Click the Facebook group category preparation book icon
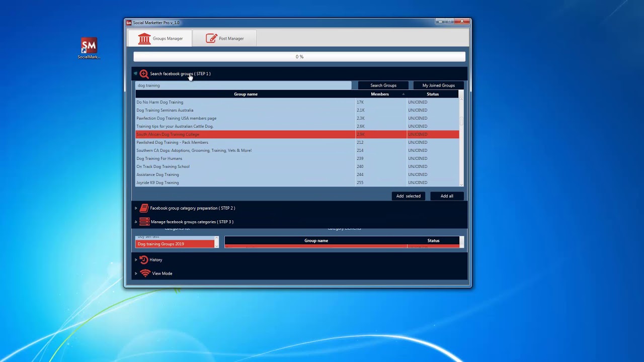Image resolution: width=644 pixels, height=362 pixels. pos(144,208)
